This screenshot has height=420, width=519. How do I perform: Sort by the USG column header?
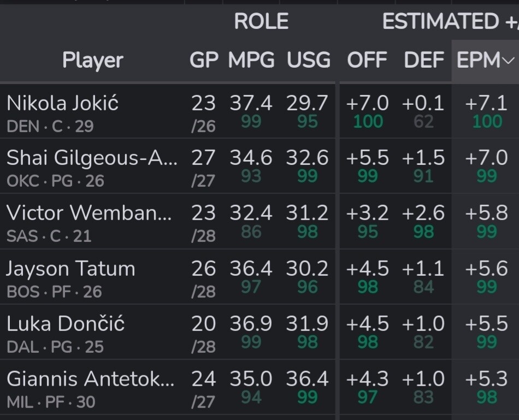tap(309, 60)
